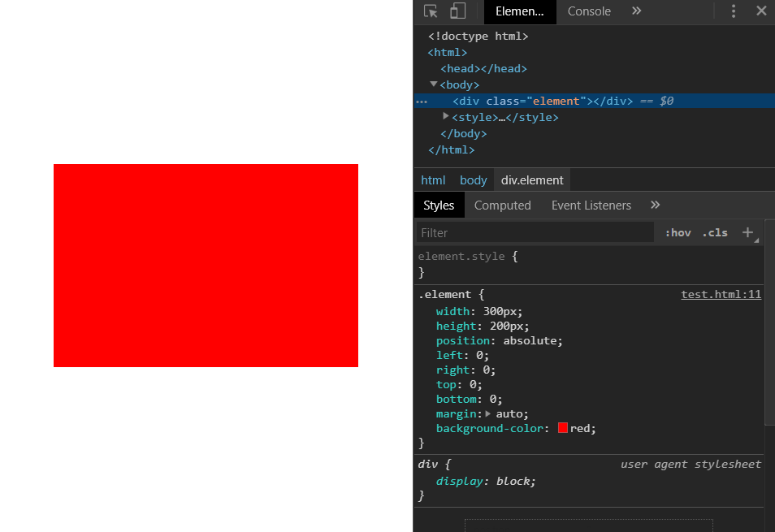Click the left property value 0
The width and height of the screenshot is (775, 532).
tap(479, 356)
